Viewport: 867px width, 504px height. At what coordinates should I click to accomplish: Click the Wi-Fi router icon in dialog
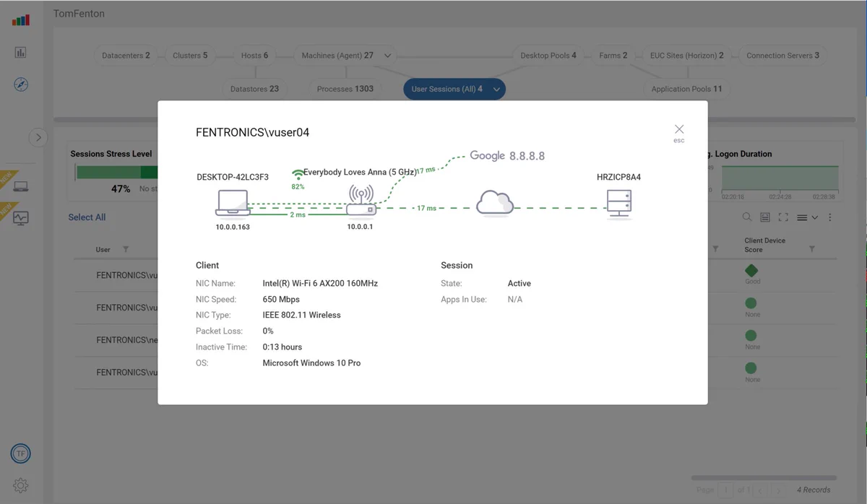[361, 201]
